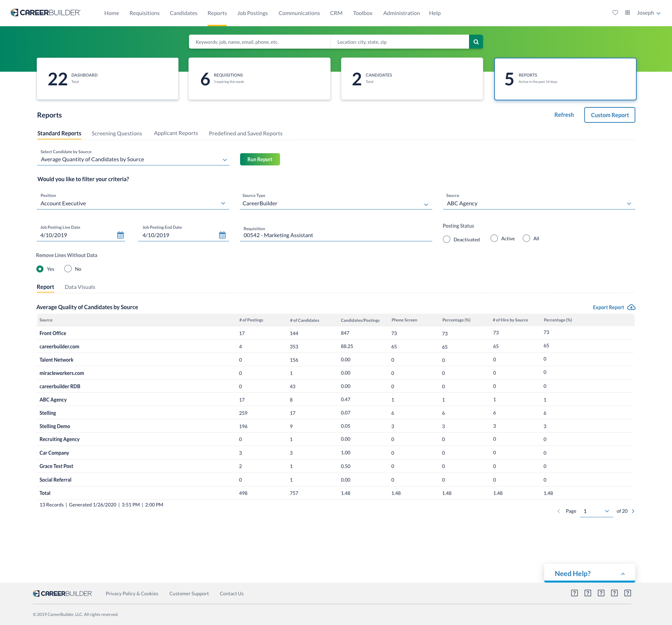Click the keywords search input field
The image size is (672, 625).
click(x=259, y=42)
